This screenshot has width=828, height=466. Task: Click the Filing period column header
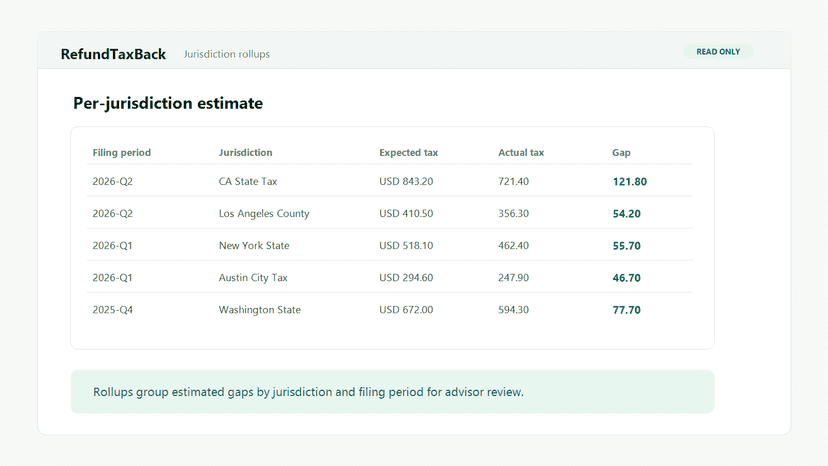point(121,152)
